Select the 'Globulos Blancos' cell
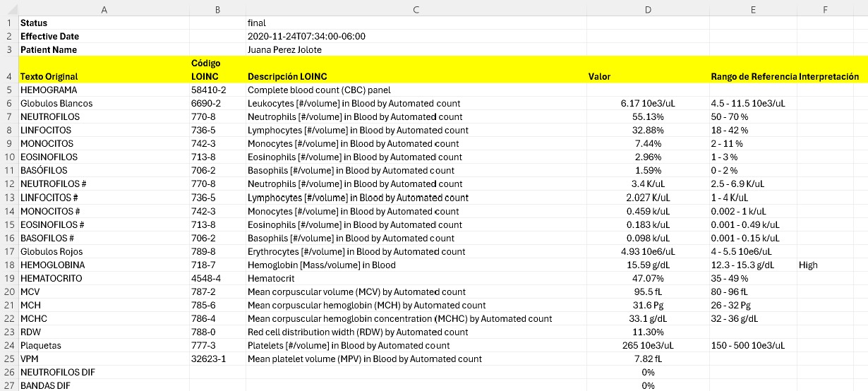The image size is (868, 391). pos(104,104)
